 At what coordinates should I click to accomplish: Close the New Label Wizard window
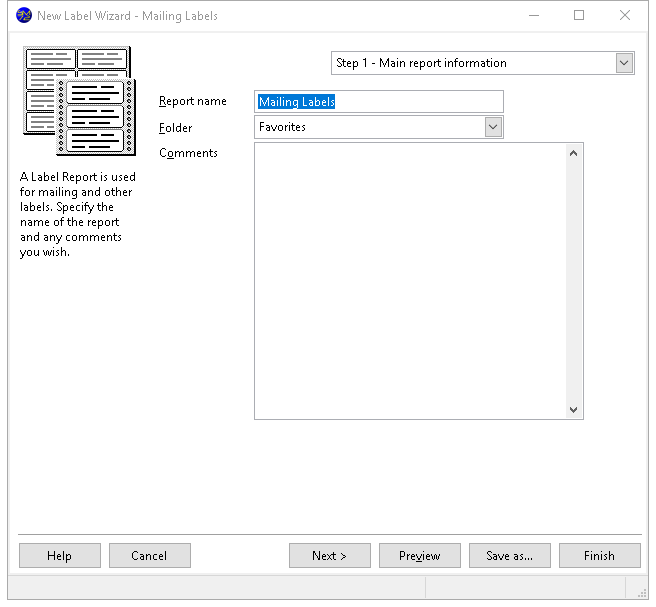tap(625, 15)
